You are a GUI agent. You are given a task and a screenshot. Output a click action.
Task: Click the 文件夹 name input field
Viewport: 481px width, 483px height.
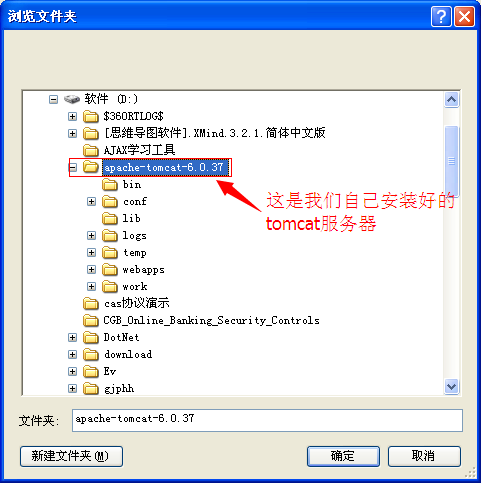click(x=267, y=420)
